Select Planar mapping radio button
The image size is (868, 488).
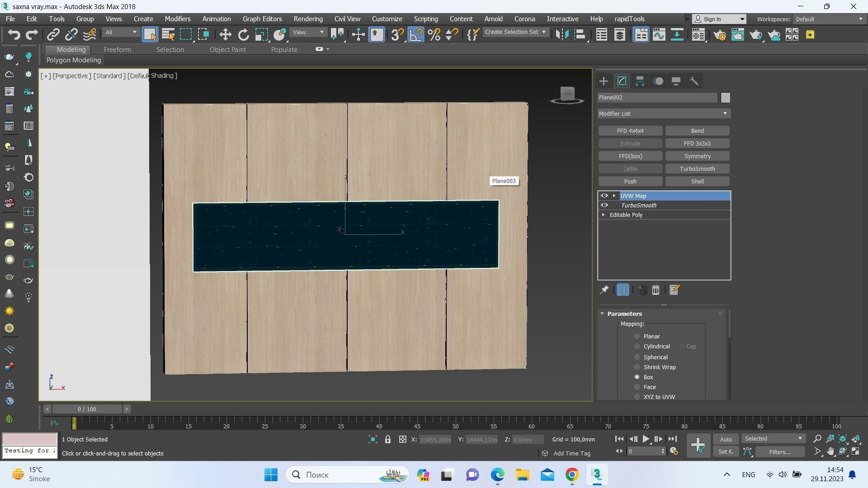click(x=637, y=336)
